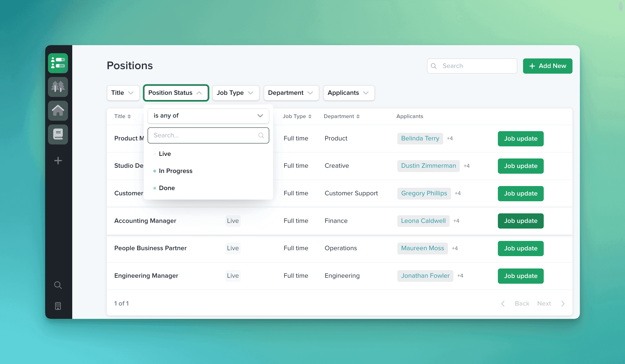Open the house workspace icon in sidebar
The height and width of the screenshot is (364, 625).
58,110
